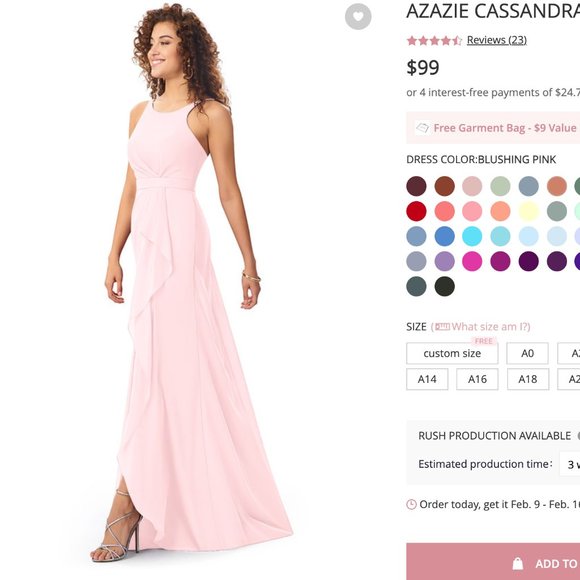Choose size A0
The image size is (580, 580).
coord(527,353)
